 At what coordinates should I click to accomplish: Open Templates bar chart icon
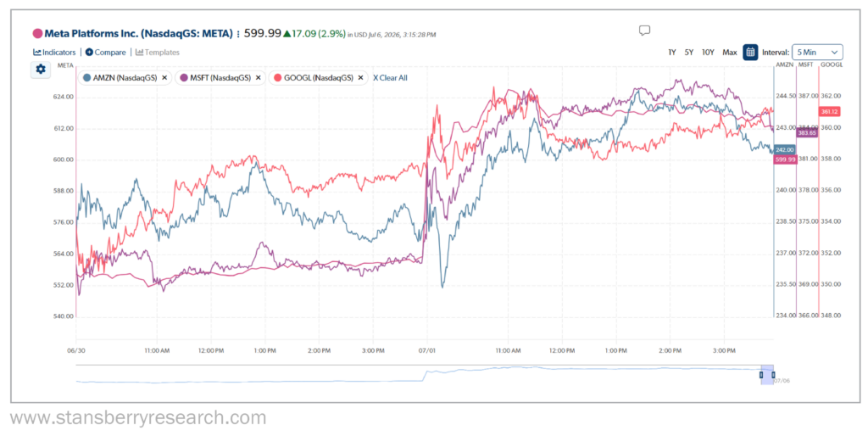point(140,52)
